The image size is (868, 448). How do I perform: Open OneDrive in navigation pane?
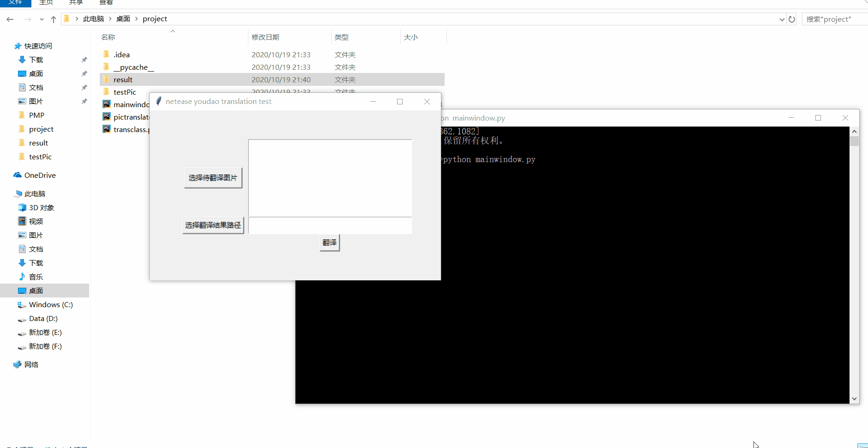pos(40,175)
